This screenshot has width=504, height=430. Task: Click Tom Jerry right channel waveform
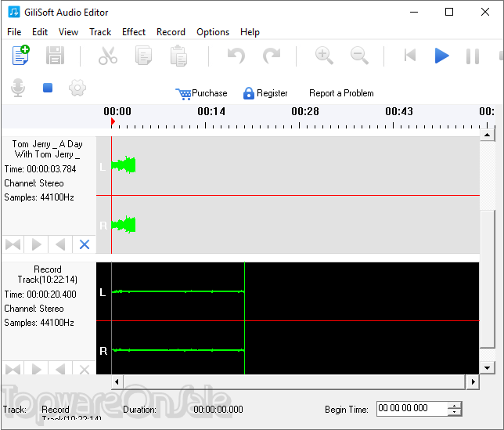124,224
